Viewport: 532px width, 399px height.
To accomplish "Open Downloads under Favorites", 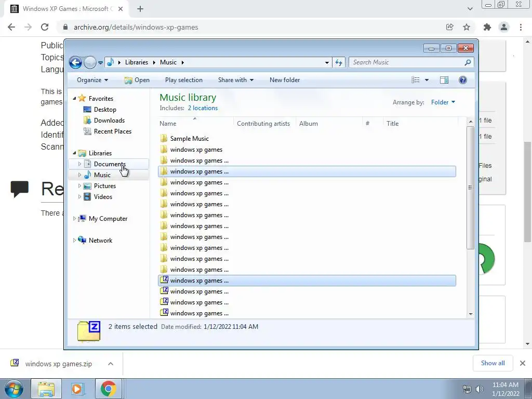I will tap(109, 121).
